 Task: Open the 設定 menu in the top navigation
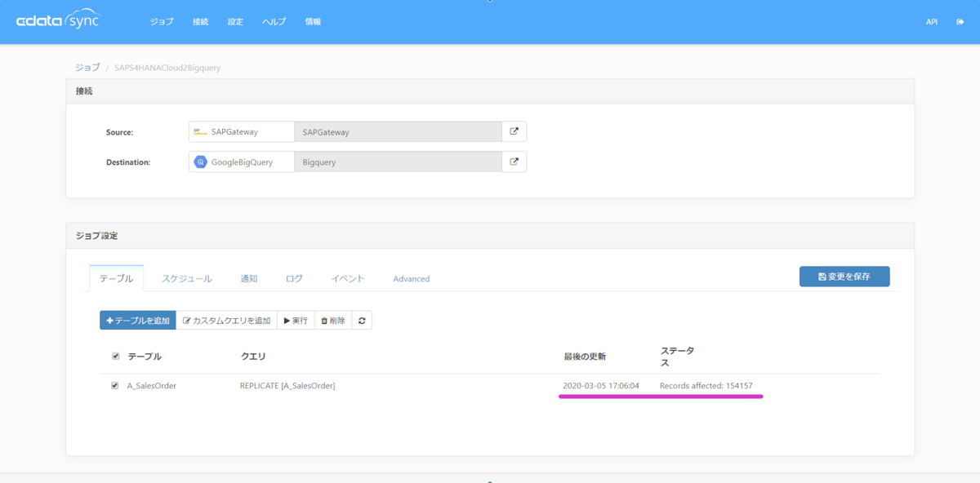[235, 22]
